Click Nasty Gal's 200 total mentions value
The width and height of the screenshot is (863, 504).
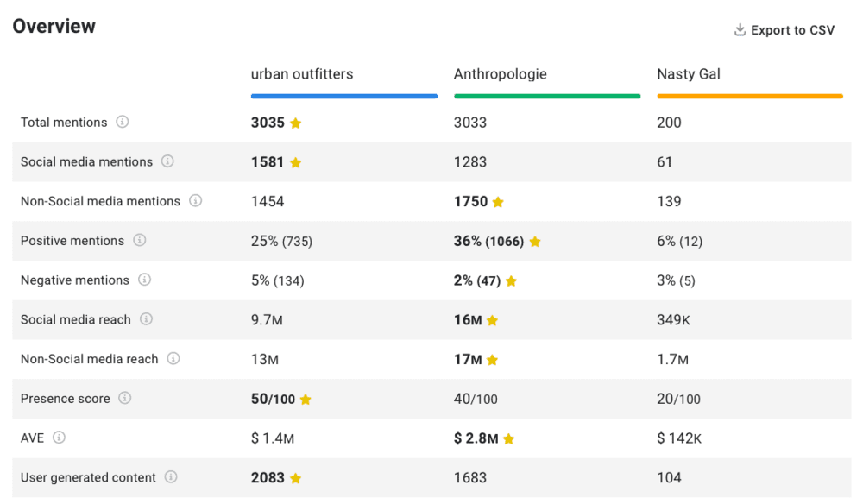(669, 123)
